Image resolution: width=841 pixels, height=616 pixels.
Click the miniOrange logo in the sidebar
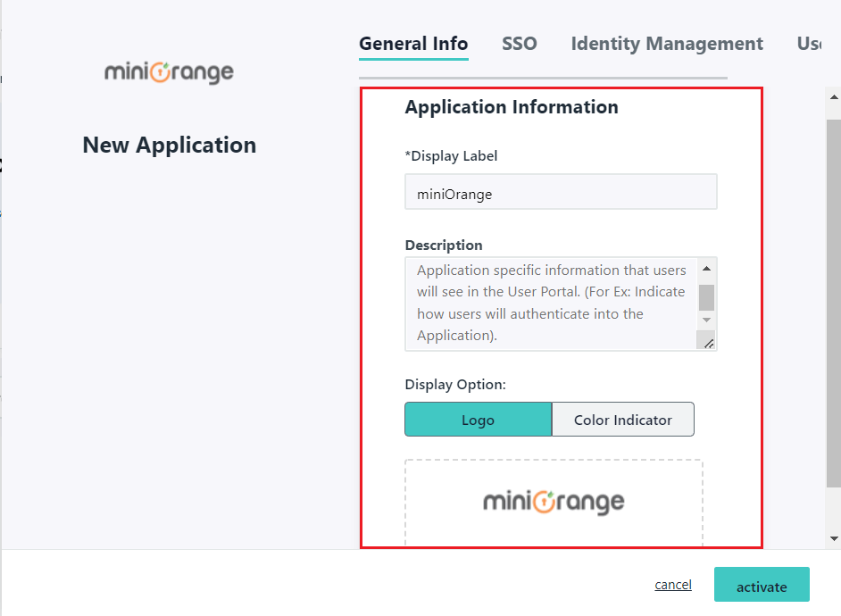click(169, 73)
